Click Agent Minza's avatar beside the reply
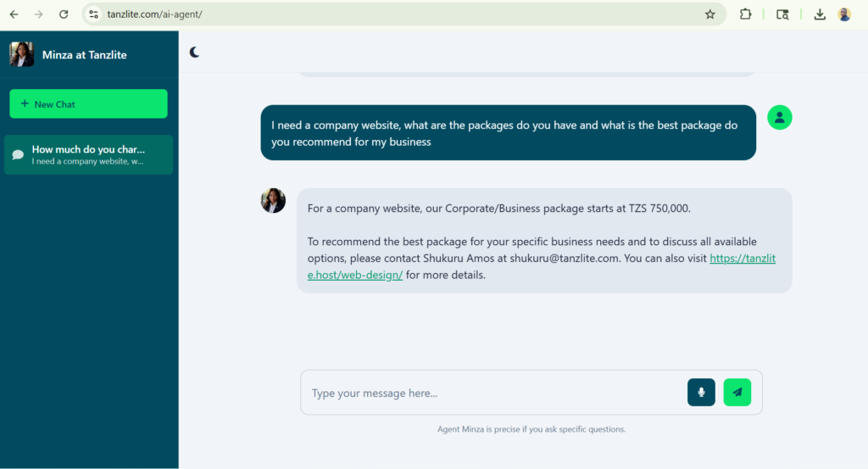The image size is (868, 469). point(273,201)
